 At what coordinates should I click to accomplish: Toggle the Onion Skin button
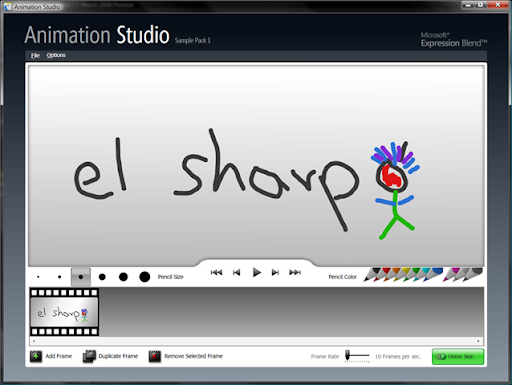click(458, 357)
